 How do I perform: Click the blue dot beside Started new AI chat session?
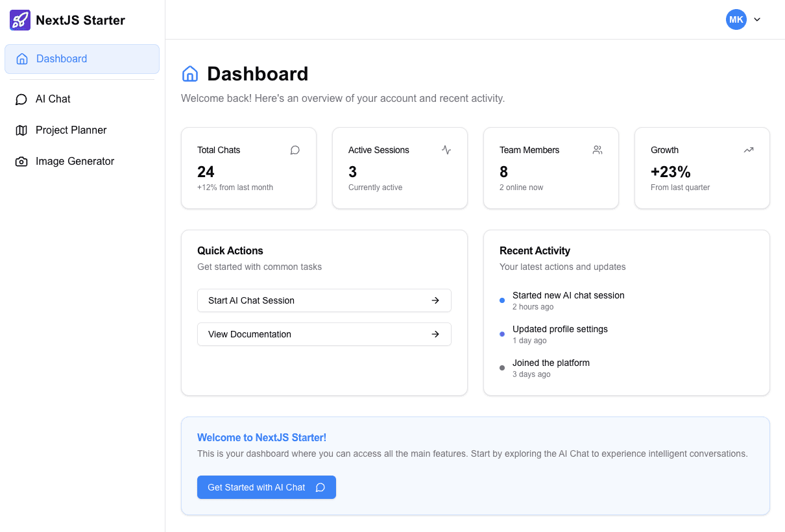click(x=501, y=300)
